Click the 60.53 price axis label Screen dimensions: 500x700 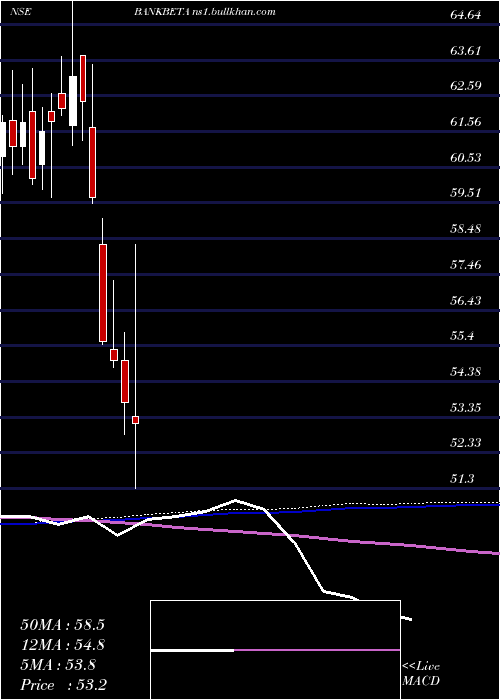pyautogui.click(x=465, y=158)
